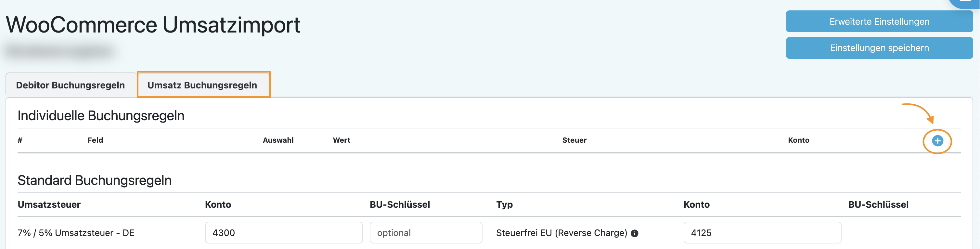Click info icon beside Steuerfrei EU (Reverse Charge)
This screenshot has width=980, height=249.
click(x=635, y=233)
